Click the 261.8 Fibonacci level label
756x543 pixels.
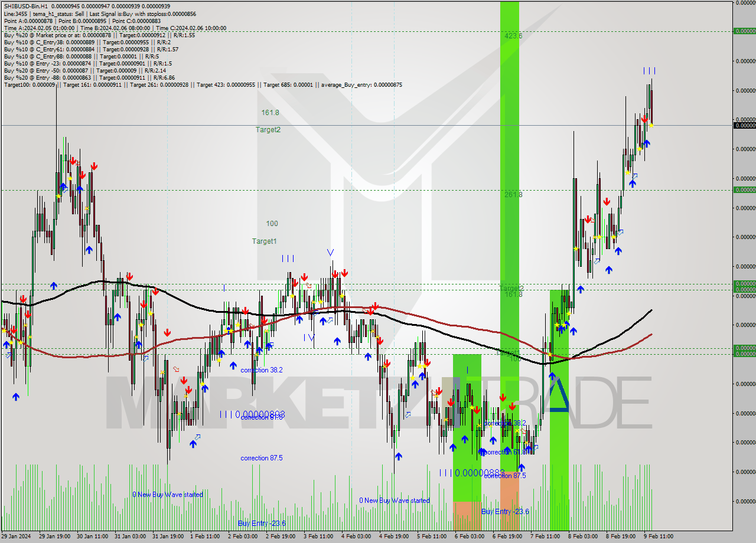513,194
